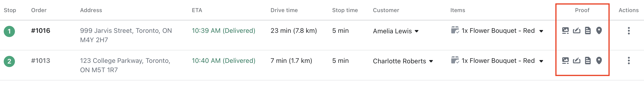Viewport: 644px width, 88px height.
Task: Click the items package icon for stop 1
Action: (x=455, y=30)
